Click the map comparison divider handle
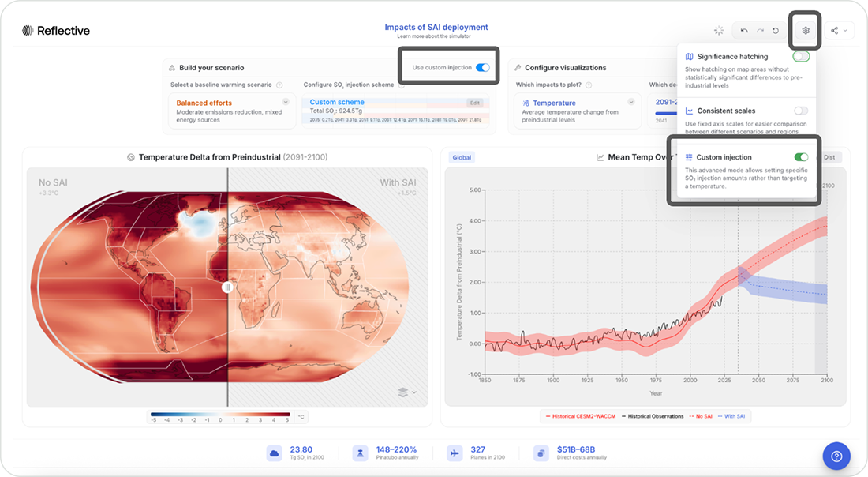Screen dimensions: 868x477 (227, 288)
